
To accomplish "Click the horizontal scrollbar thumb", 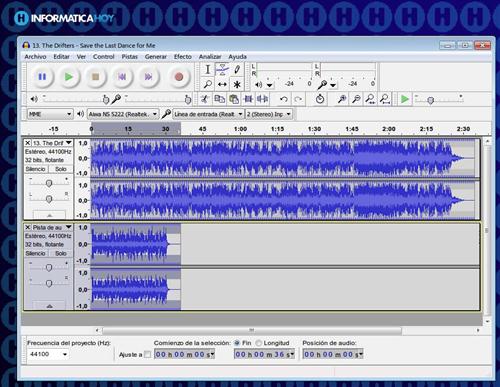I will pos(252,330).
